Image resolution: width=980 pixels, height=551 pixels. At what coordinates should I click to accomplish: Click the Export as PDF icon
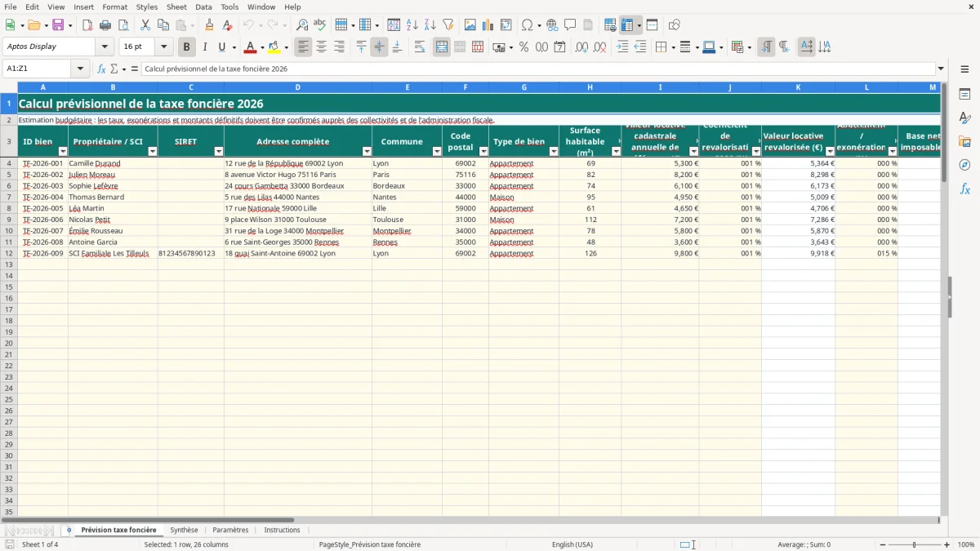point(87,25)
